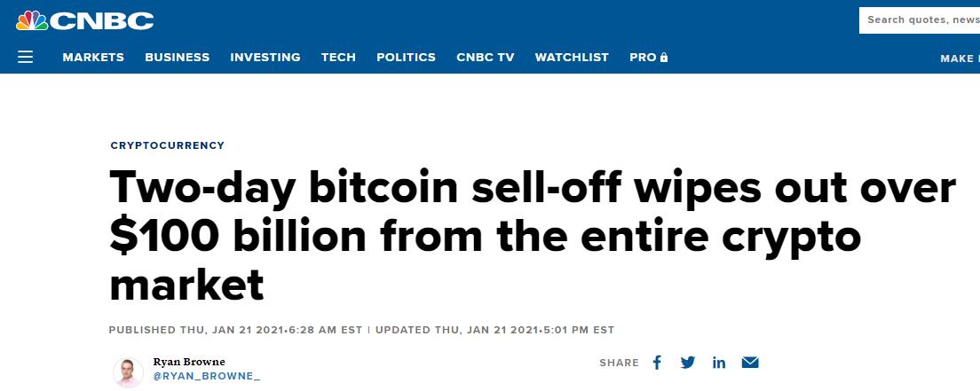This screenshot has height=391, width=980.
Task: Open Ryan Browne's author photo
Action: pyautogui.click(x=128, y=372)
